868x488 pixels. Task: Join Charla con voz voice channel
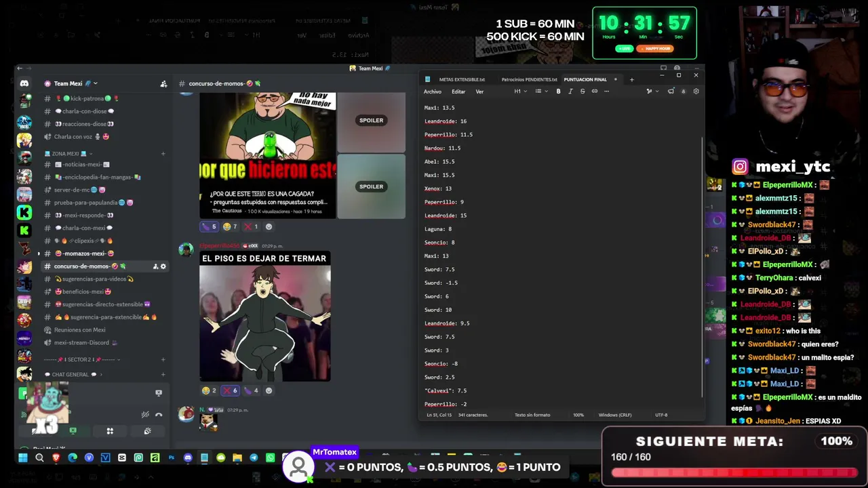point(81,137)
